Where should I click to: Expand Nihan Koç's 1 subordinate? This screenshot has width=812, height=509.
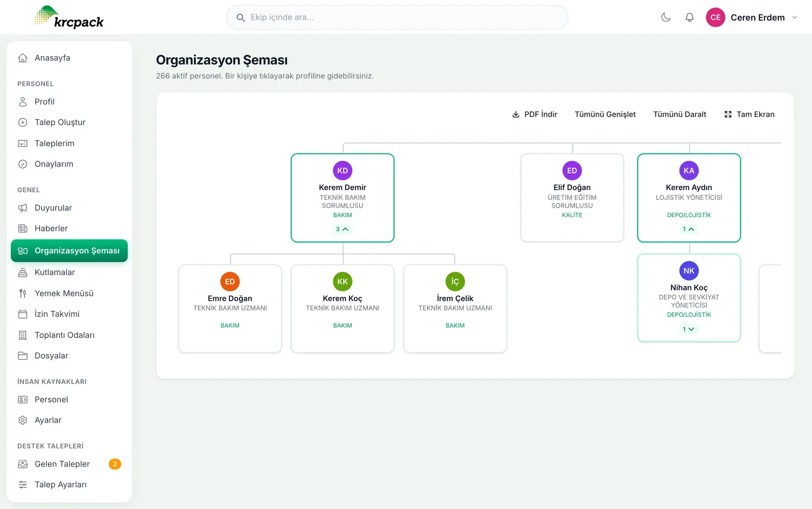point(688,329)
